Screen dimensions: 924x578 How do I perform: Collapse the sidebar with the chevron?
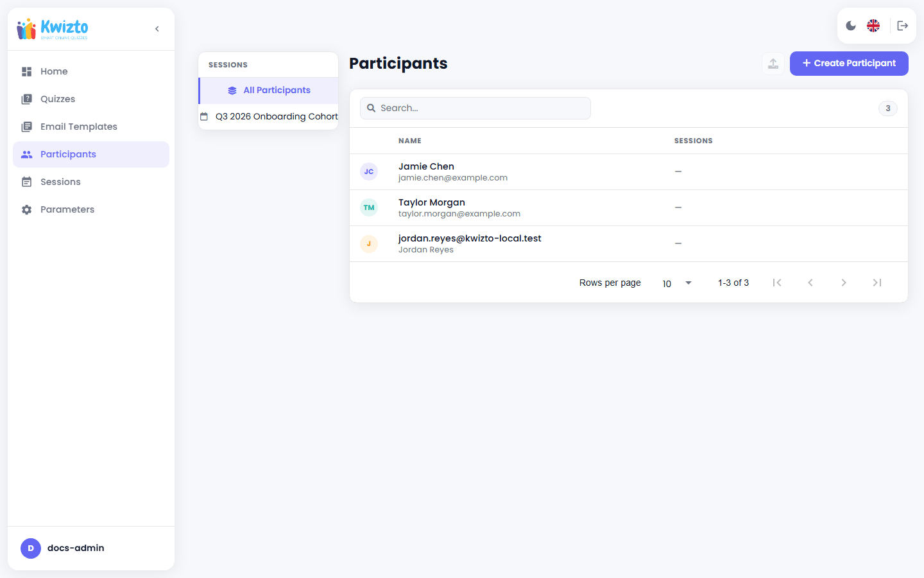point(157,29)
